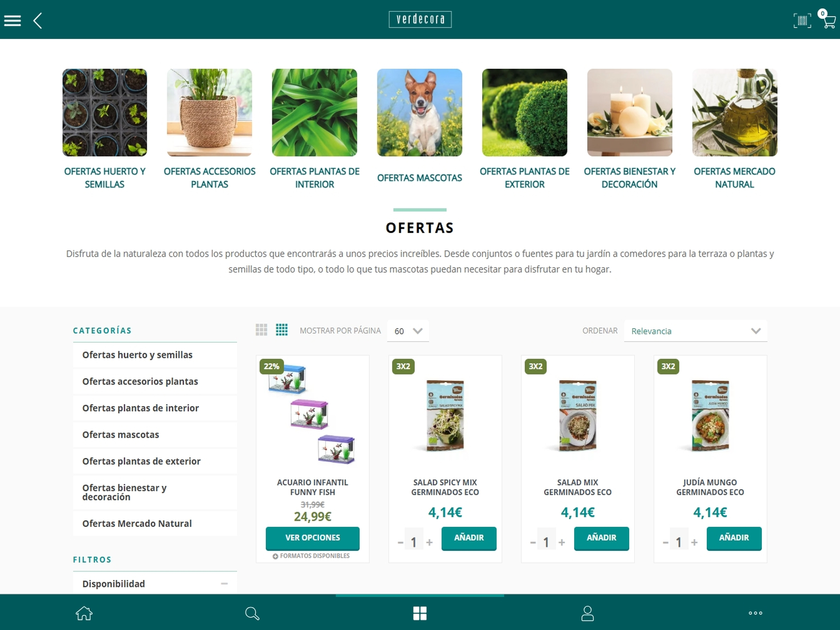Image resolution: width=840 pixels, height=630 pixels.
Task: Open OFERTAS MASCOTAS top link
Action: (420, 178)
